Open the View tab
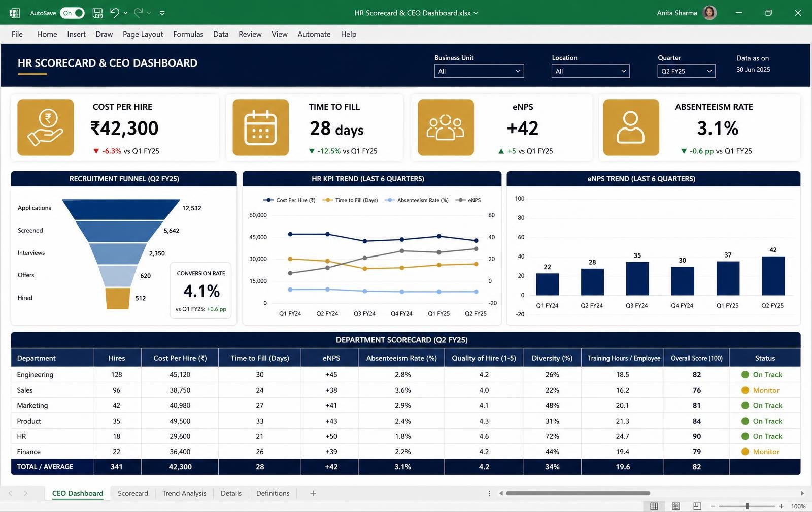 coord(279,34)
